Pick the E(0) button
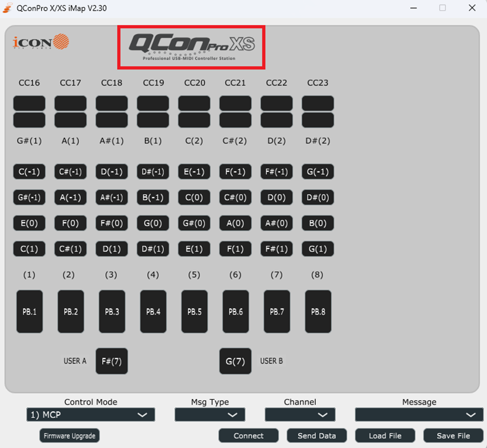The height and width of the screenshot is (448, 487). (x=29, y=223)
